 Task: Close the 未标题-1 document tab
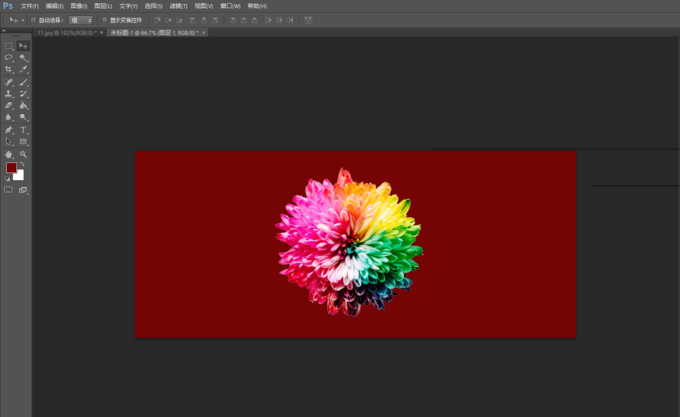tap(203, 33)
